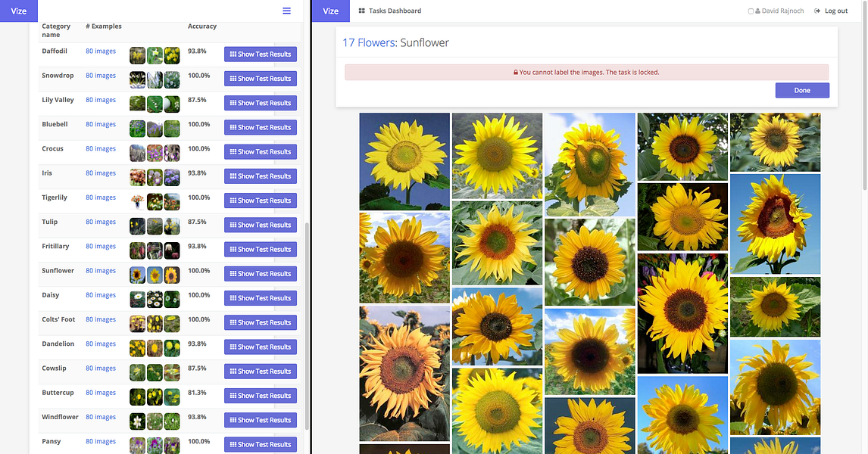This screenshot has width=868, height=454.
Task: Show Test Results for Iris
Action: tap(261, 176)
